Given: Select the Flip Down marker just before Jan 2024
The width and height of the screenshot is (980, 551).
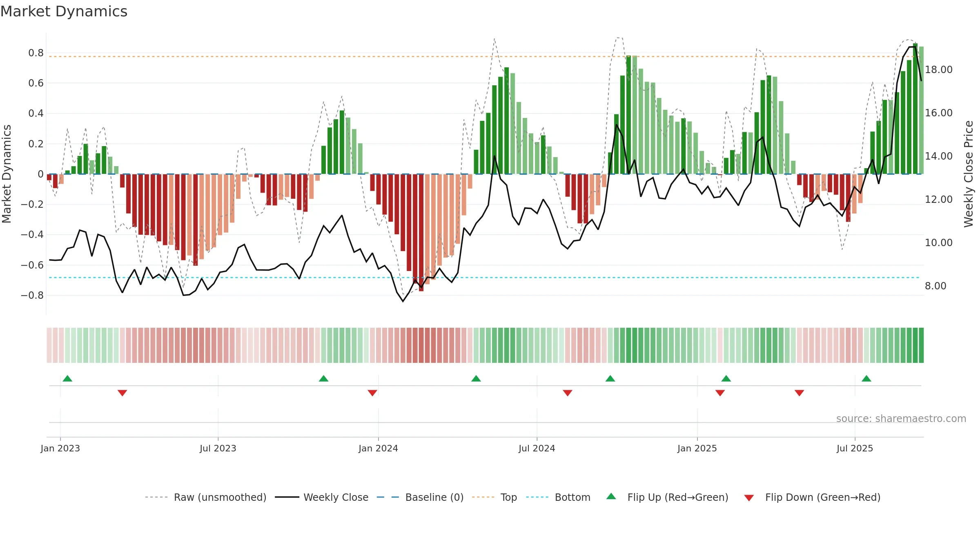Looking at the screenshot, I should pyautogui.click(x=372, y=393).
